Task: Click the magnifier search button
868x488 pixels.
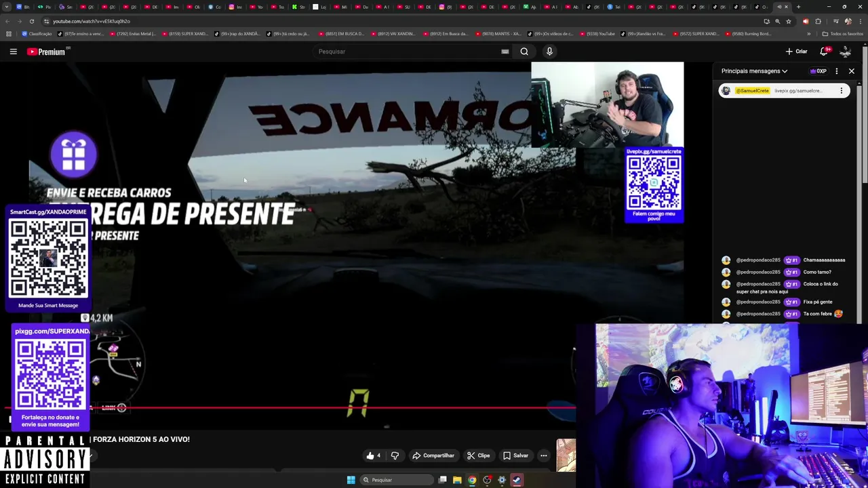Action: tap(524, 52)
